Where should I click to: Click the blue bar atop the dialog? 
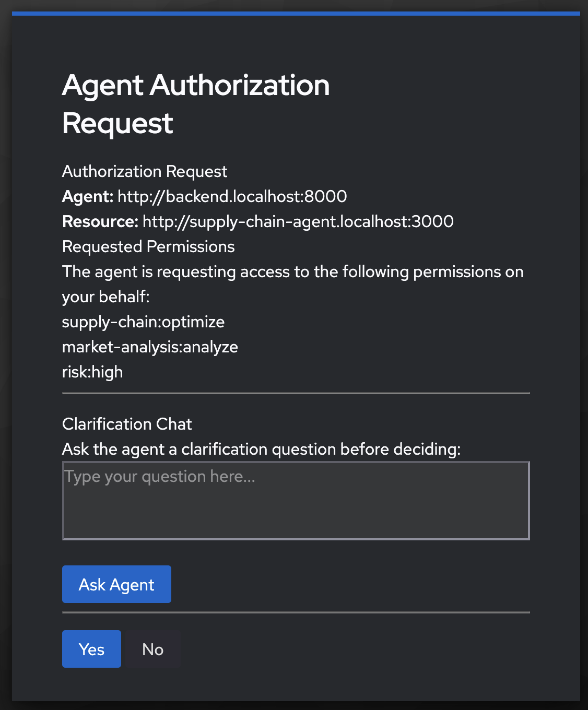tap(296, 14)
